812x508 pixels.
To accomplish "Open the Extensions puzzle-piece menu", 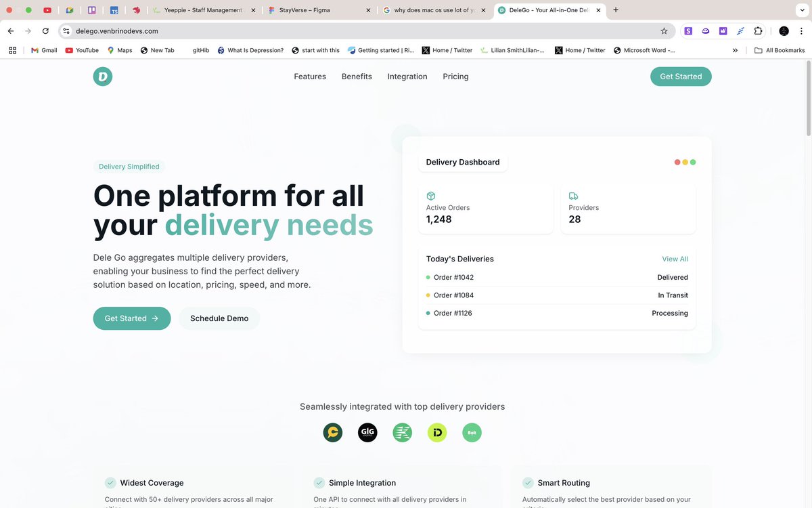I will pos(758,31).
